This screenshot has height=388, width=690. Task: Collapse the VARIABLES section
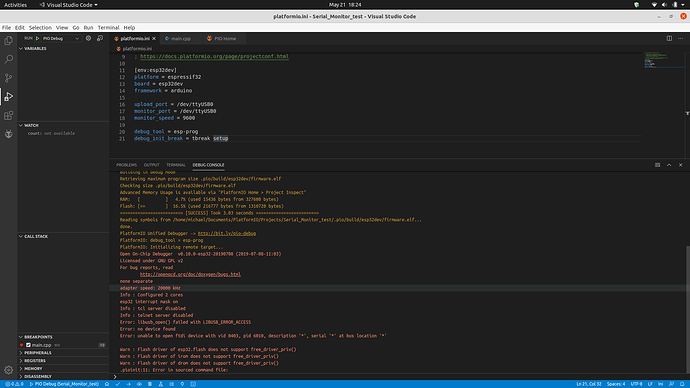pos(63,48)
